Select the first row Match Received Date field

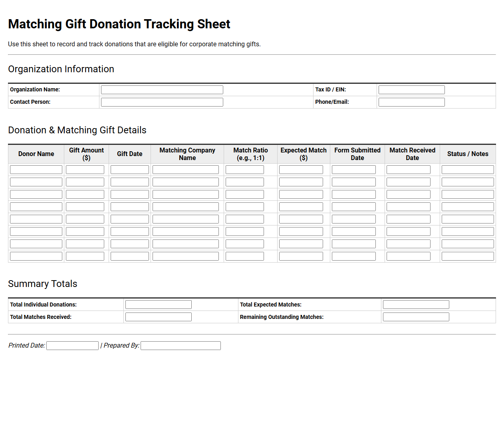coord(409,170)
